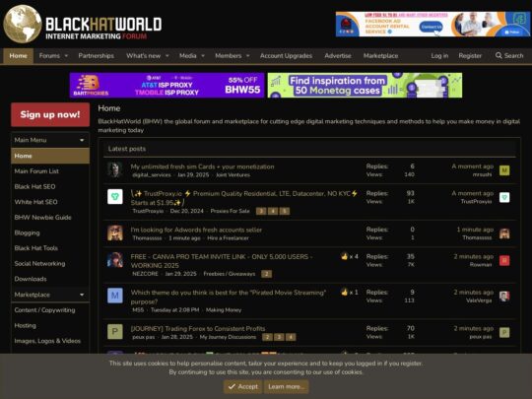532x399 pixels.
Task: Click Learn more about cookies
Action: point(286,386)
